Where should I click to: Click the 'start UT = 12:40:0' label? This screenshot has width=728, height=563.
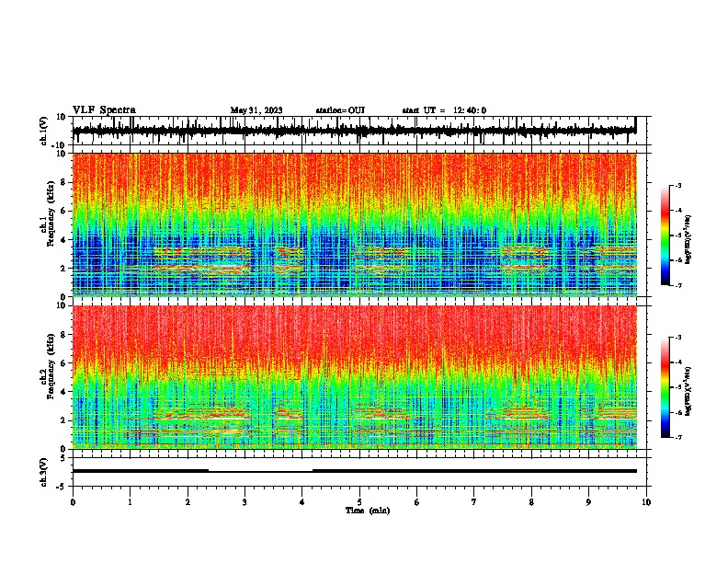(444, 110)
